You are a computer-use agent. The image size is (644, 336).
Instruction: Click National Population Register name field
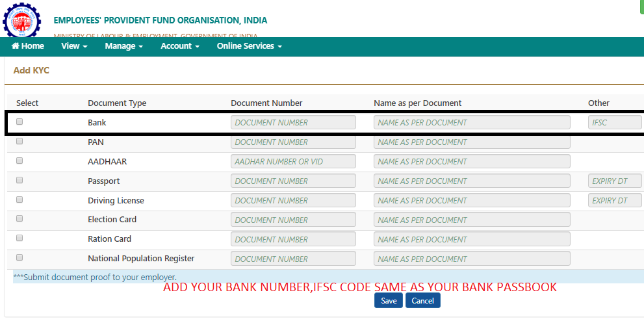(472, 259)
